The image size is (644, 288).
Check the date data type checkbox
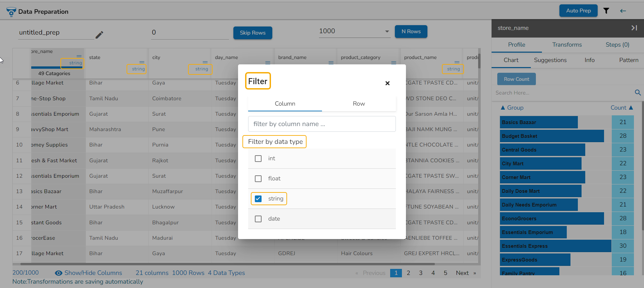click(258, 219)
